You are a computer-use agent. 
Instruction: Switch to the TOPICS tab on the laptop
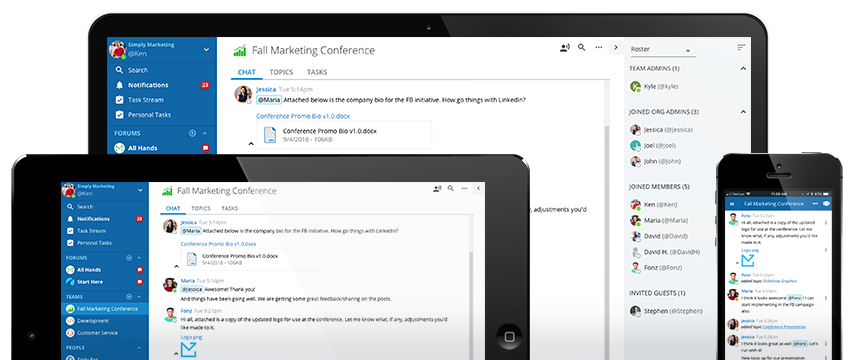[281, 72]
